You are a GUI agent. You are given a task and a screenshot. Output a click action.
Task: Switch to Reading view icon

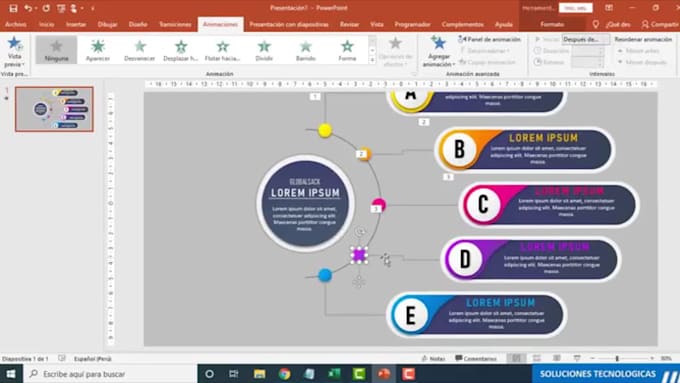[x=557, y=358]
